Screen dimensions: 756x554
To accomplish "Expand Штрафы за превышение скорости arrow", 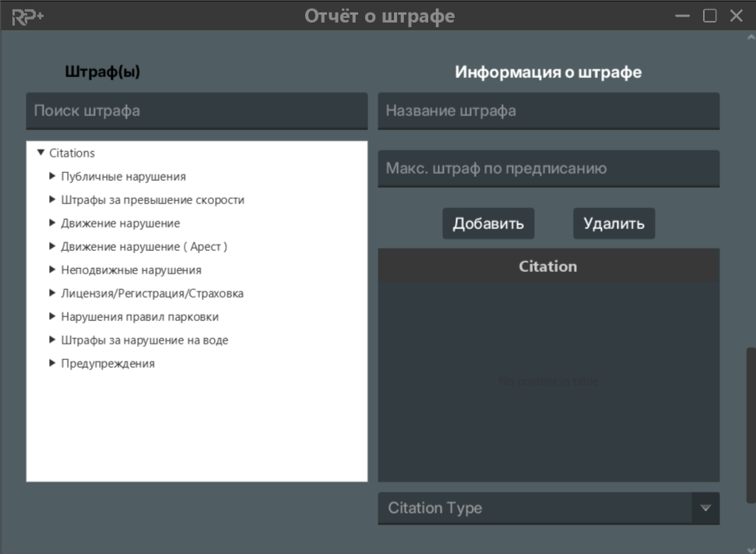I will (x=53, y=200).
